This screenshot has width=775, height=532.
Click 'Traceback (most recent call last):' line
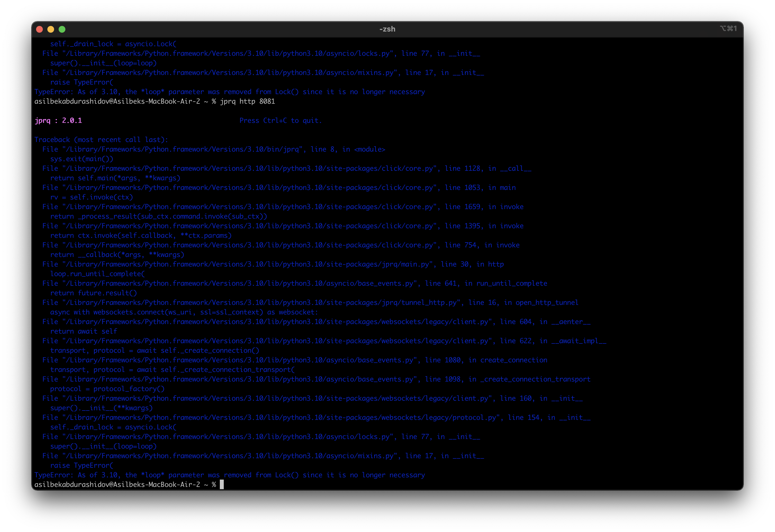tap(101, 140)
